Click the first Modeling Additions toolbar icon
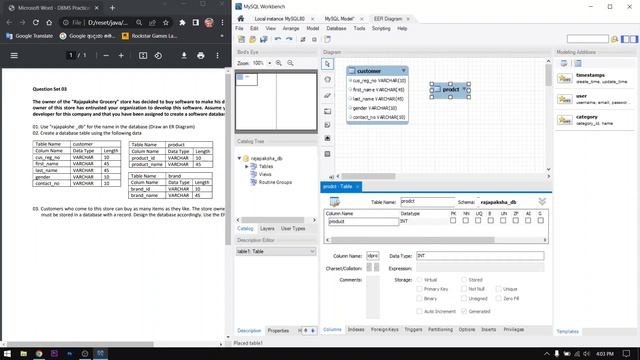The image size is (640, 360). (x=564, y=63)
